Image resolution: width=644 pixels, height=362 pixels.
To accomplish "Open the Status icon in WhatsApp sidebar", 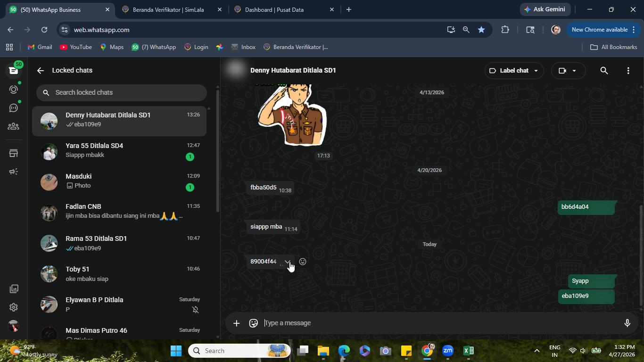I will pyautogui.click(x=14, y=89).
